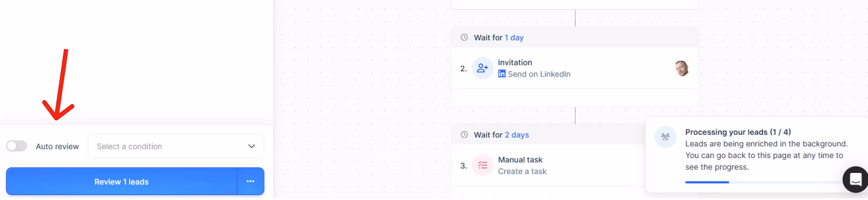Click the clock icon beside Wait for 2 days
The width and height of the screenshot is (868, 200).
(464, 135)
